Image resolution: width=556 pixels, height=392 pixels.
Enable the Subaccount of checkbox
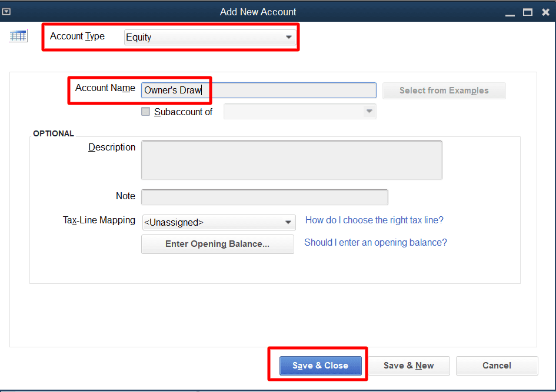point(146,112)
